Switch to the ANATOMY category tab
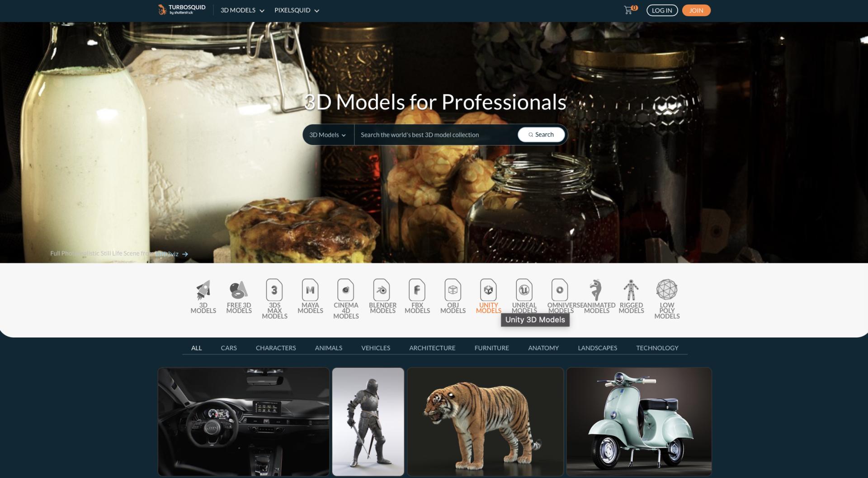Image resolution: width=868 pixels, height=478 pixels. tap(543, 348)
